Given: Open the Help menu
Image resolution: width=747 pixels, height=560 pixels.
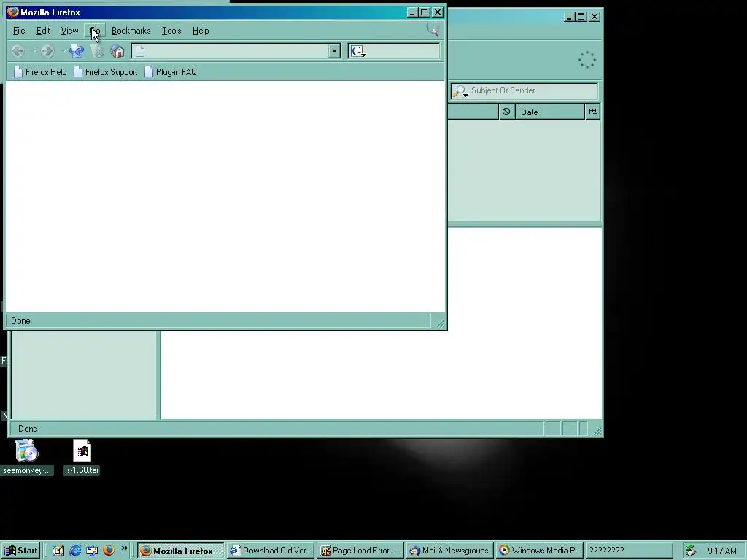Looking at the screenshot, I should pyautogui.click(x=201, y=31).
